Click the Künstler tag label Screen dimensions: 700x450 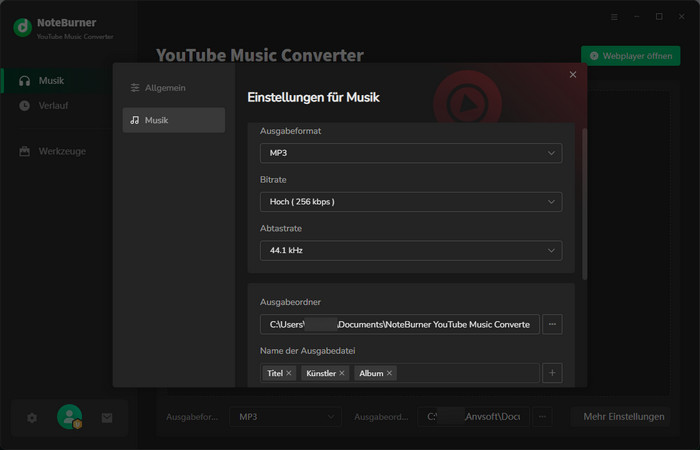click(321, 373)
